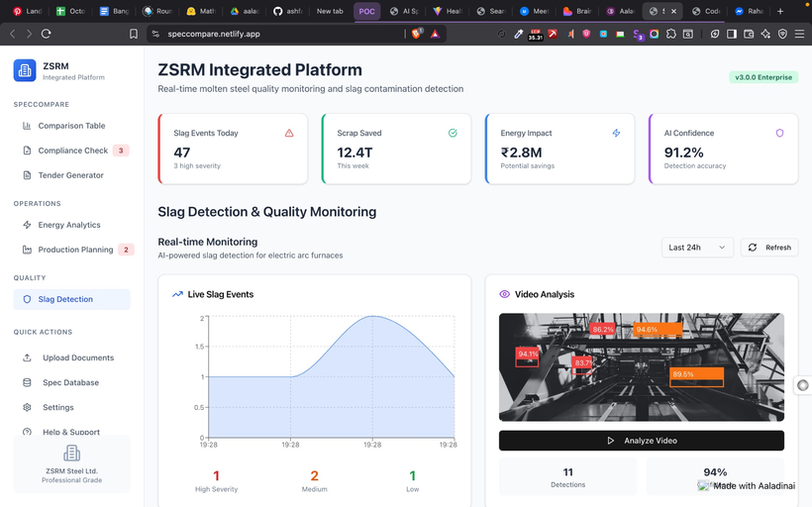812x507 pixels.
Task: Open Compliance Check in the sidebar
Action: pyautogui.click(x=71, y=151)
